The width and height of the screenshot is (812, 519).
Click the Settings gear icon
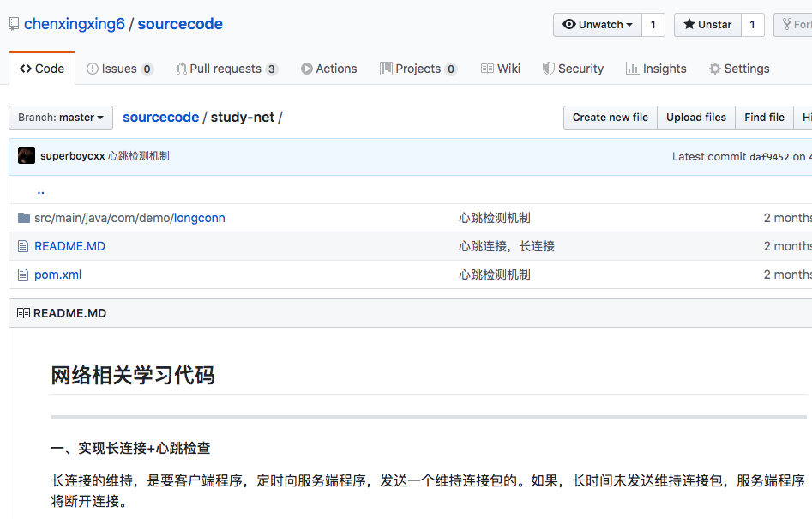point(714,69)
